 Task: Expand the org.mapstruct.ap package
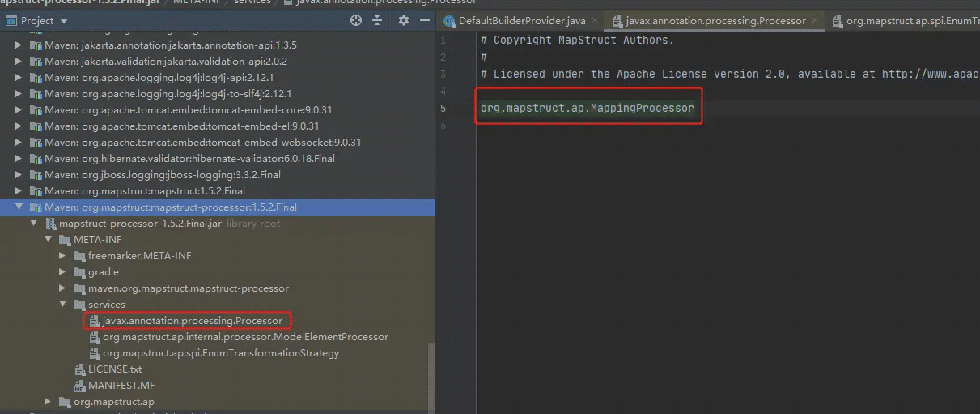[x=48, y=402]
